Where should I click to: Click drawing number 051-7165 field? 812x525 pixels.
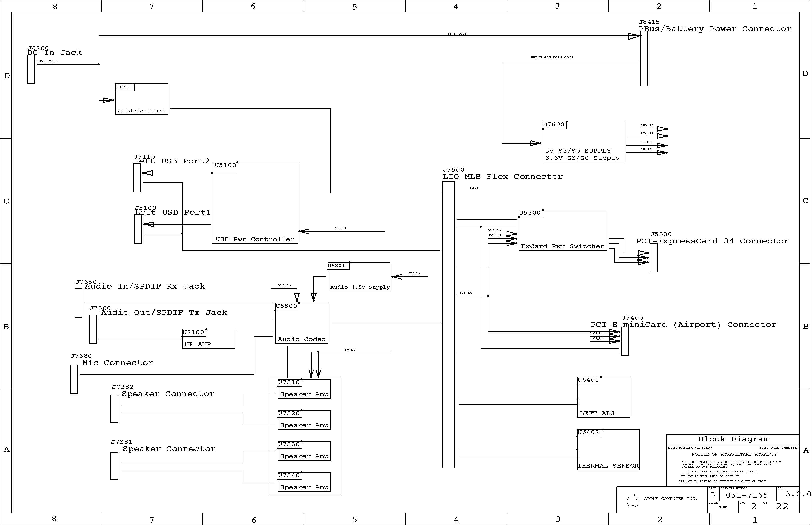tap(747, 495)
